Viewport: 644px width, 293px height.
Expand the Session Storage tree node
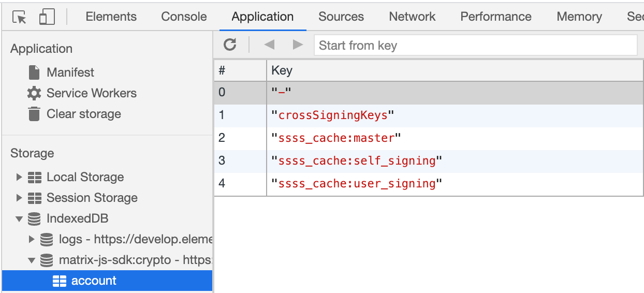coord(19,198)
